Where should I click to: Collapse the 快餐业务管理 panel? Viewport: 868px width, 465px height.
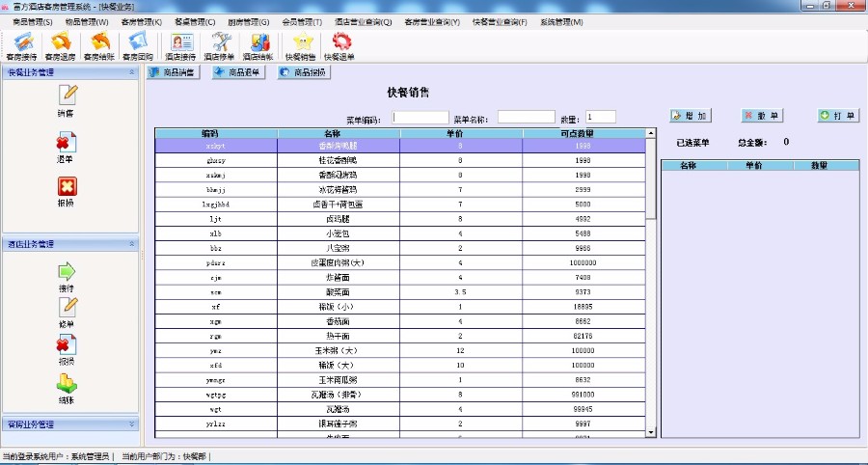pyautogui.click(x=132, y=72)
